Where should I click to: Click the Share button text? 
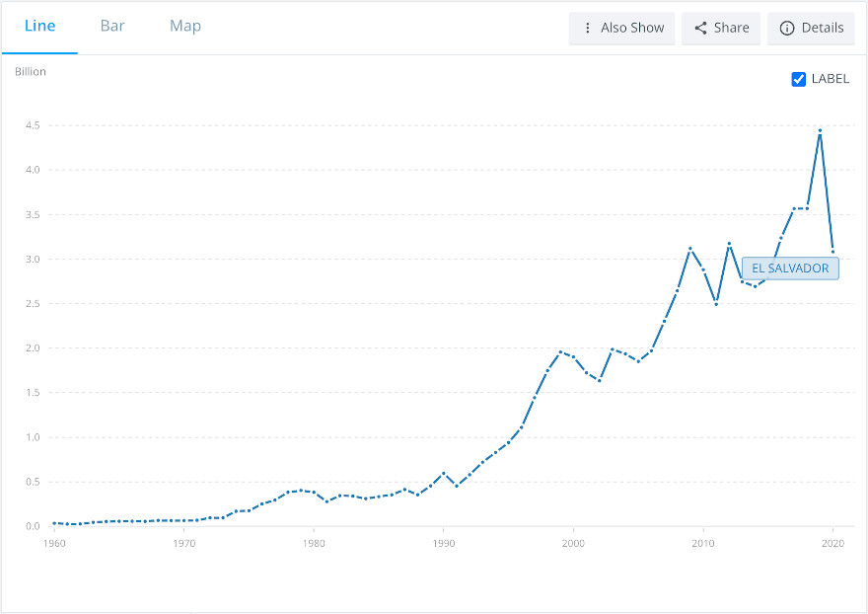pyautogui.click(x=731, y=28)
